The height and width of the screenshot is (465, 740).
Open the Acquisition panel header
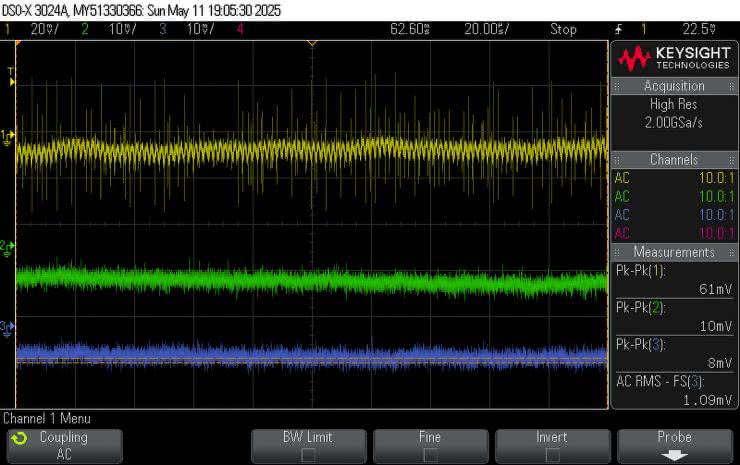pos(674,86)
